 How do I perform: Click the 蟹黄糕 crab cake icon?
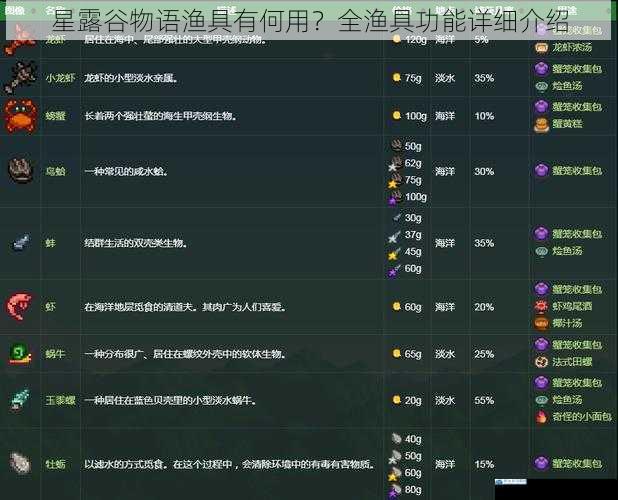coord(541,125)
